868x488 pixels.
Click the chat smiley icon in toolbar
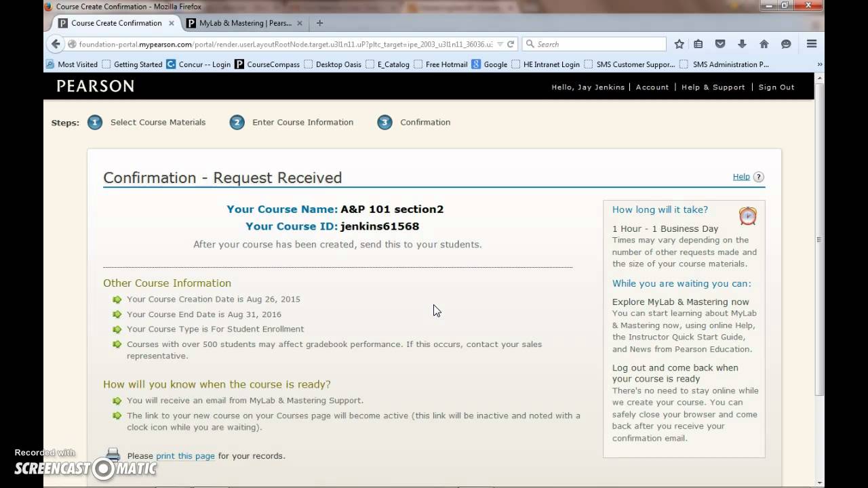(x=786, y=44)
